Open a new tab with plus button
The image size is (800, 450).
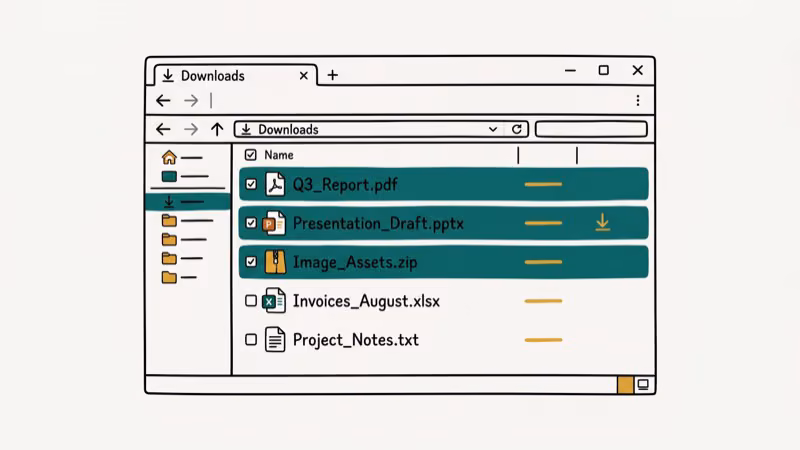tap(333, 76)
